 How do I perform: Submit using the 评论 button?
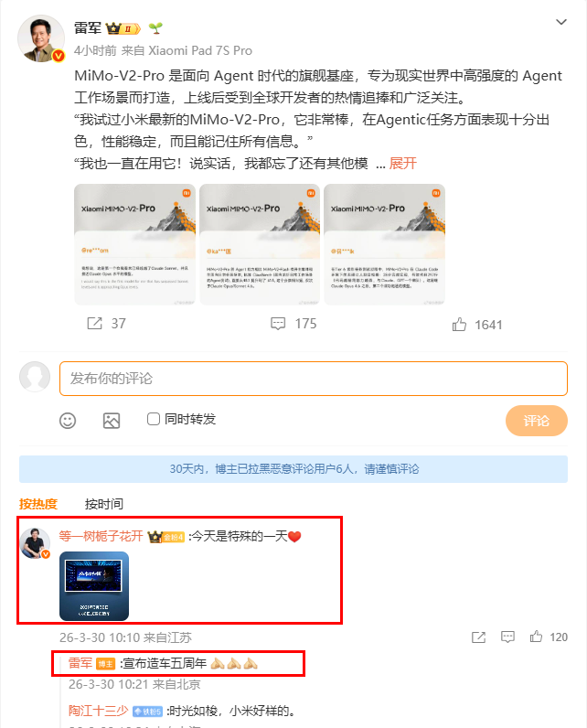pos(537,421)
